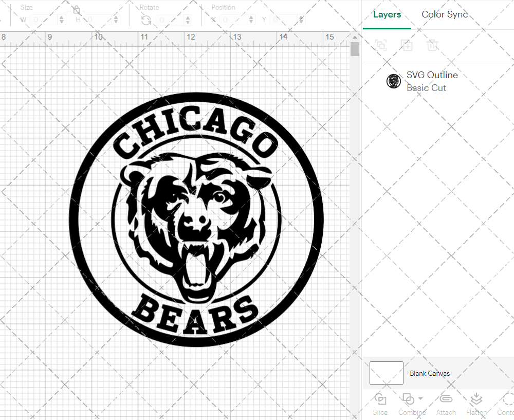Switch to the Color Sync tab
Viewport: 514px width, 420px height.
(444, 14)
